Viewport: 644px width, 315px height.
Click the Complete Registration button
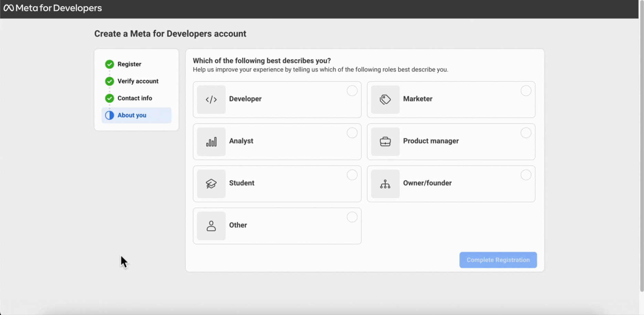pyautogui.click(x=498, y=260)
